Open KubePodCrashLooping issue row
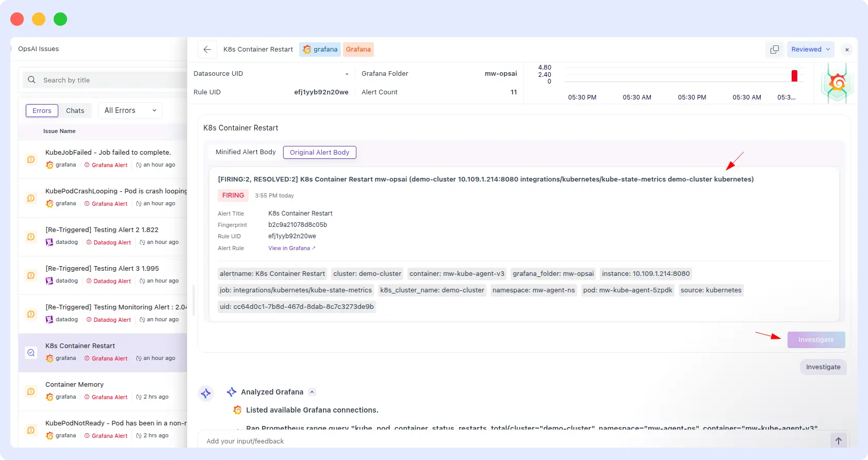868x460 pixels. tap(103, 198)
